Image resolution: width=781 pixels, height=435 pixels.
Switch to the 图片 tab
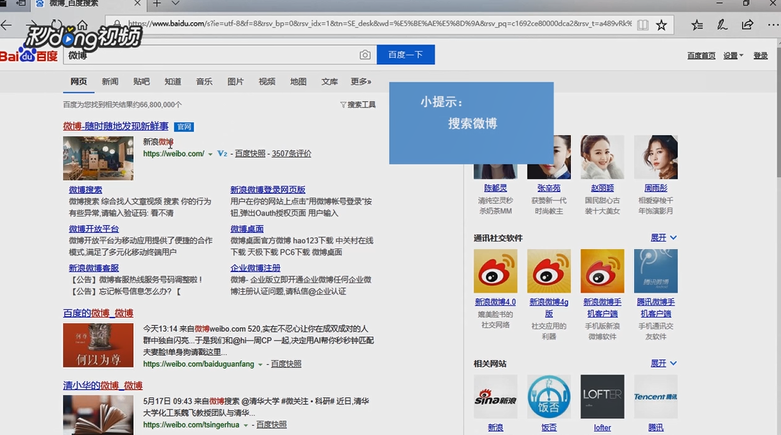pyautogui.click(x=236, y=81)
